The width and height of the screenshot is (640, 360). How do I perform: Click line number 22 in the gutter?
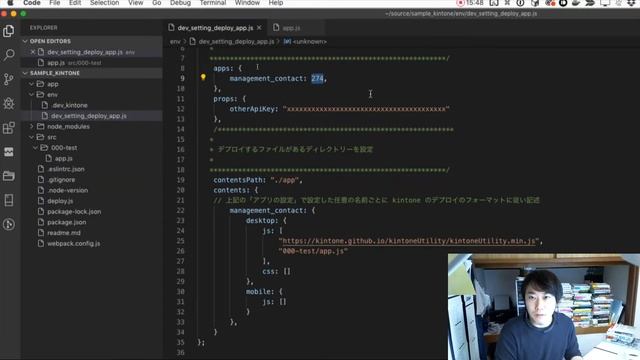coord(180,211)
